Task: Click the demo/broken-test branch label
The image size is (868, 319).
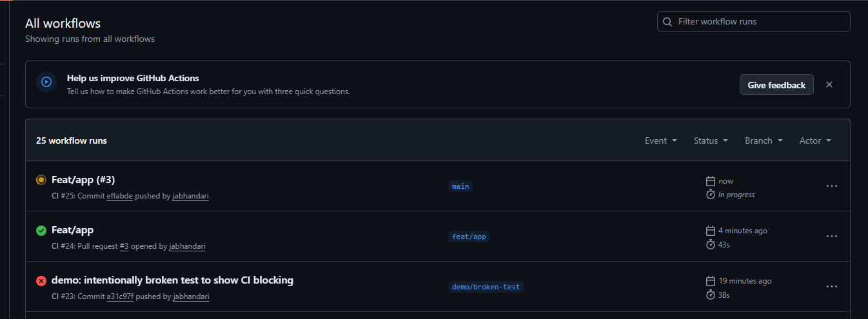Action: point(486,287)
